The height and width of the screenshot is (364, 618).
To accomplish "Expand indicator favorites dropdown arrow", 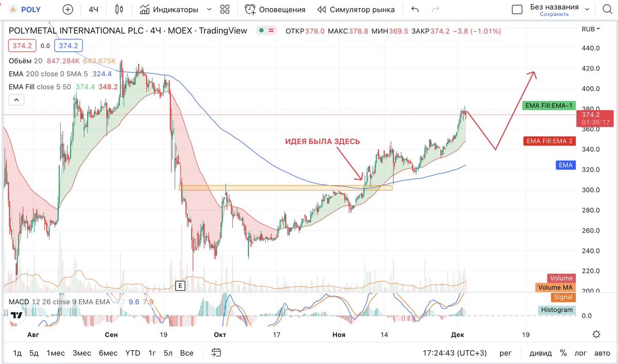I will point(209,10).
